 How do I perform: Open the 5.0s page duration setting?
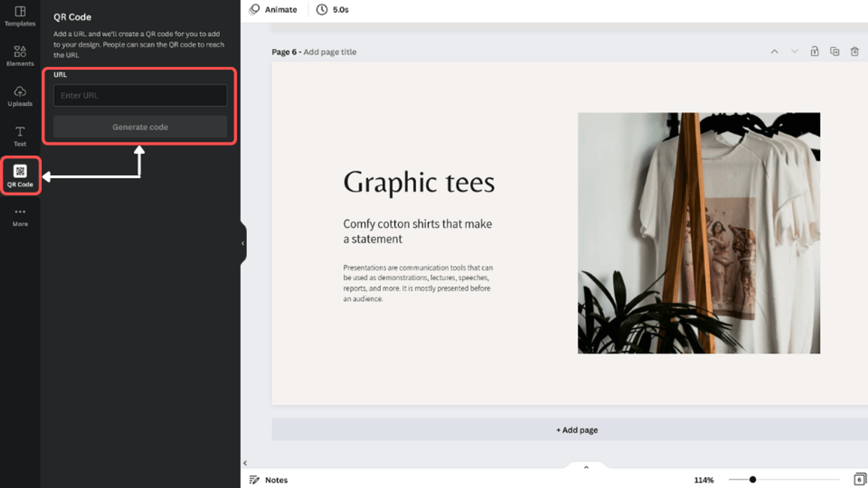pyautogui.click(x=332, y=9)
